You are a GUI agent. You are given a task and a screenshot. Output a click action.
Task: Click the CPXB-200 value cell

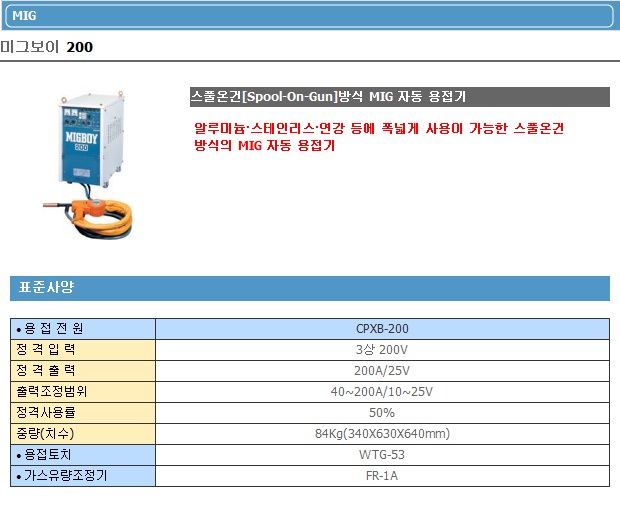[x=382, y=329]
